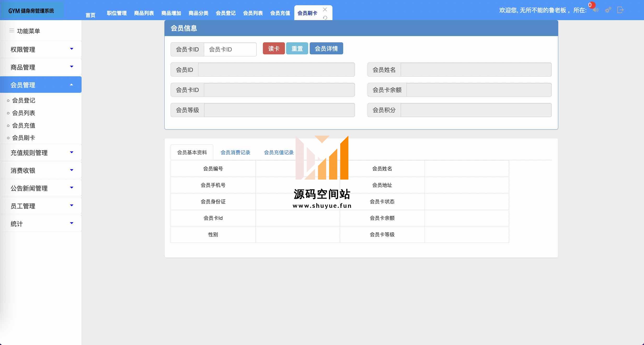The width and height of the screenshot is (644, 345).
Task: Expand the 商品管理 menu arrow
Action: 72,67
